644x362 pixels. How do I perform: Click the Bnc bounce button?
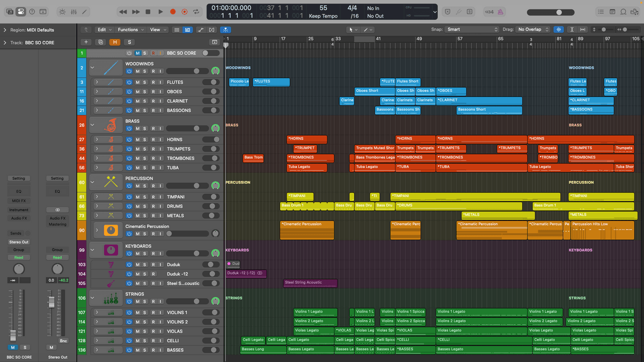(63, 341)
